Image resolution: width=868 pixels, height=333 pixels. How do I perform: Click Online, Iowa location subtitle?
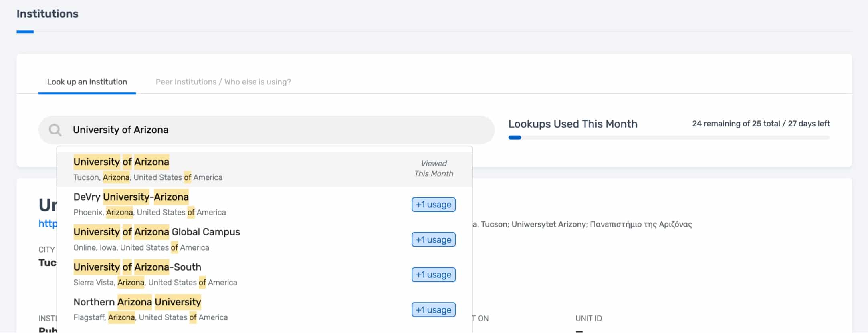[x=141, y=247]
